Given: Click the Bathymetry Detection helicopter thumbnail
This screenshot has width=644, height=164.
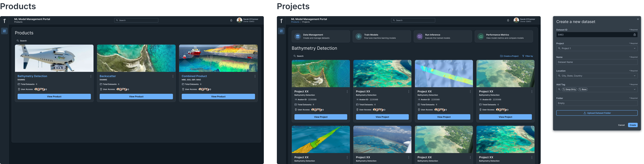Looking at the screenshot, I should (x=54, y=58).
